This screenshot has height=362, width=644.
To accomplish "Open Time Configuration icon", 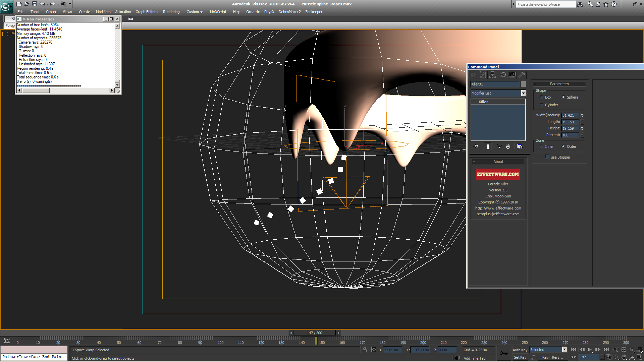I will 608,357.
